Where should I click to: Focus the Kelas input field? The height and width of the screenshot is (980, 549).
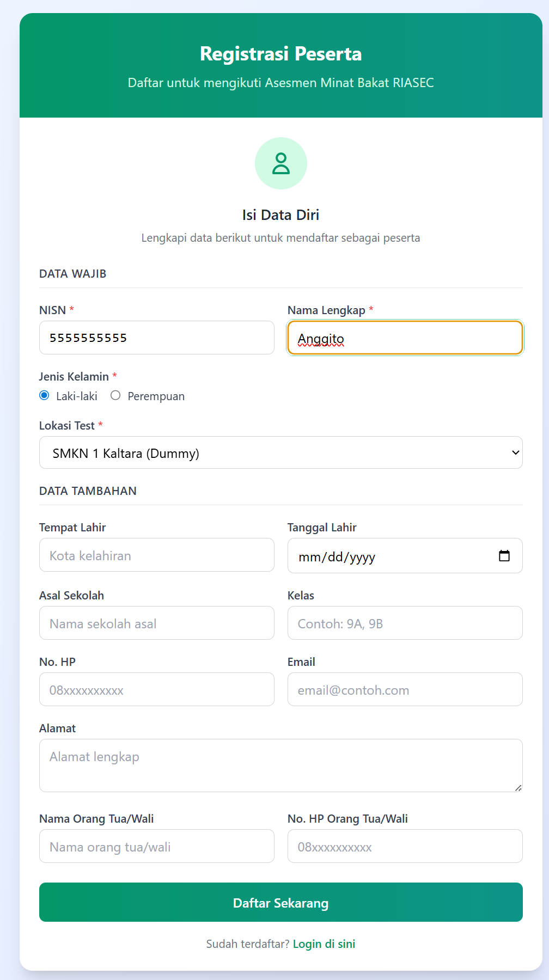405,623
